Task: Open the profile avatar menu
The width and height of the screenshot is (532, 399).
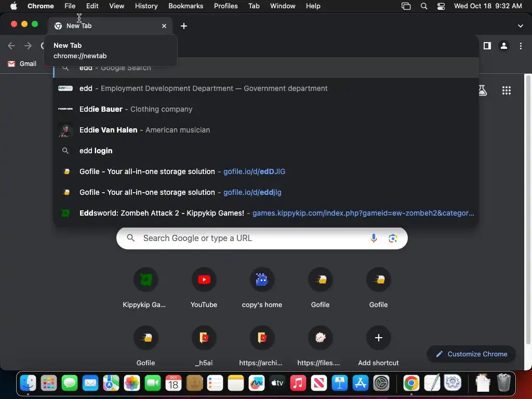Action: coord(504,46)
